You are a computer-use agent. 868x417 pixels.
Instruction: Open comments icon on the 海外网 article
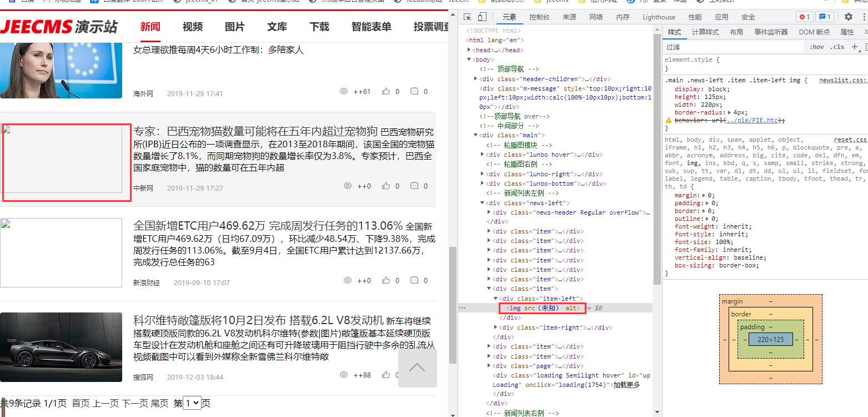414,91
